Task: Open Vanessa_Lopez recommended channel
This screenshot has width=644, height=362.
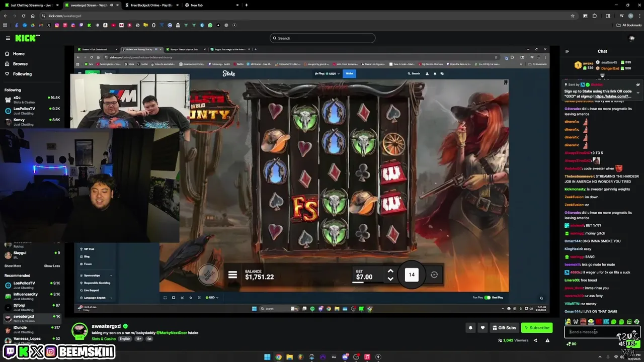Action: coord(32,340)
